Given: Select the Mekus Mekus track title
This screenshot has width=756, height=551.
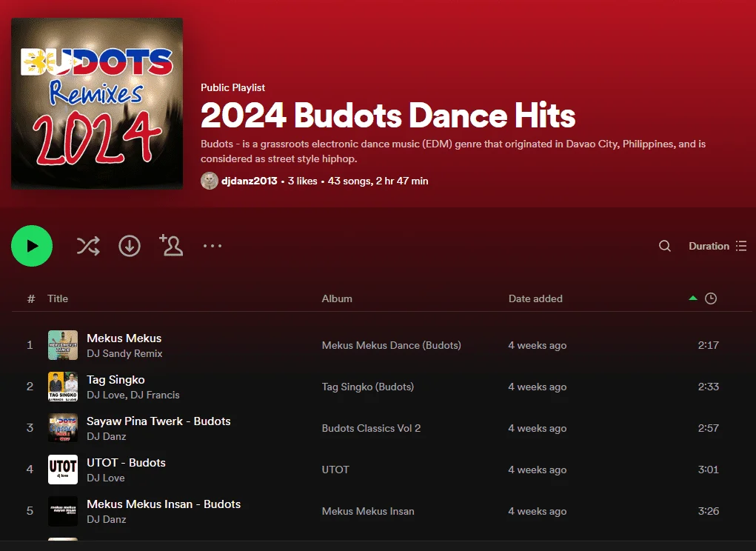Looking at the screenshot, I should tap(124, 338).
